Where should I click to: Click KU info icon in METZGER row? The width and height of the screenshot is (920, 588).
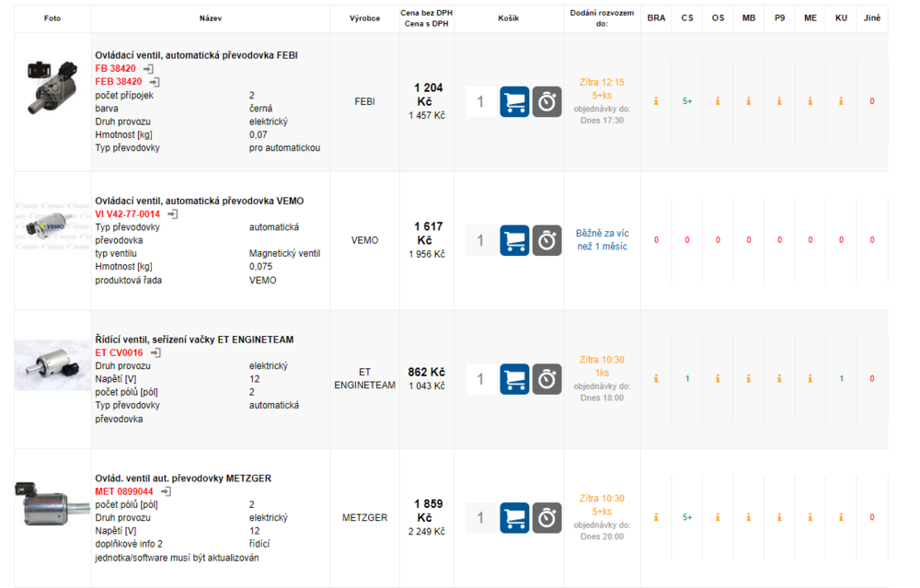point(841,517)
